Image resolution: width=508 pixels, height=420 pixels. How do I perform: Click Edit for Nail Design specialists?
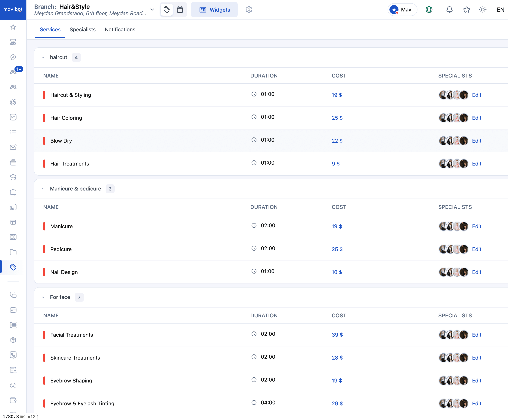(477, 272)
